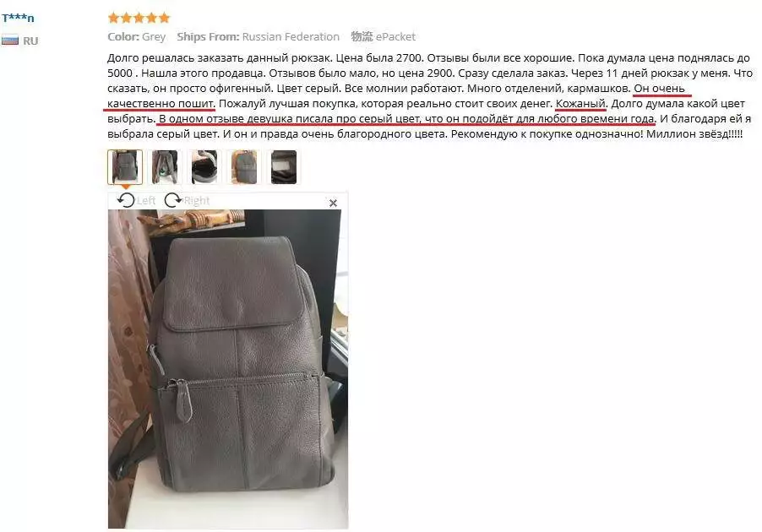The width and height of the screenshot is (762, 532).
Task: Select the first backpack front thumbnail
Action: pyautogui.click(x=125, y=166)
